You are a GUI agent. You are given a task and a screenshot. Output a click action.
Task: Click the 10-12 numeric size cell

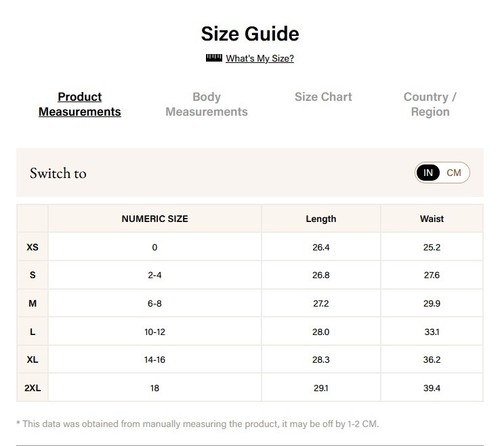[155, 332]
